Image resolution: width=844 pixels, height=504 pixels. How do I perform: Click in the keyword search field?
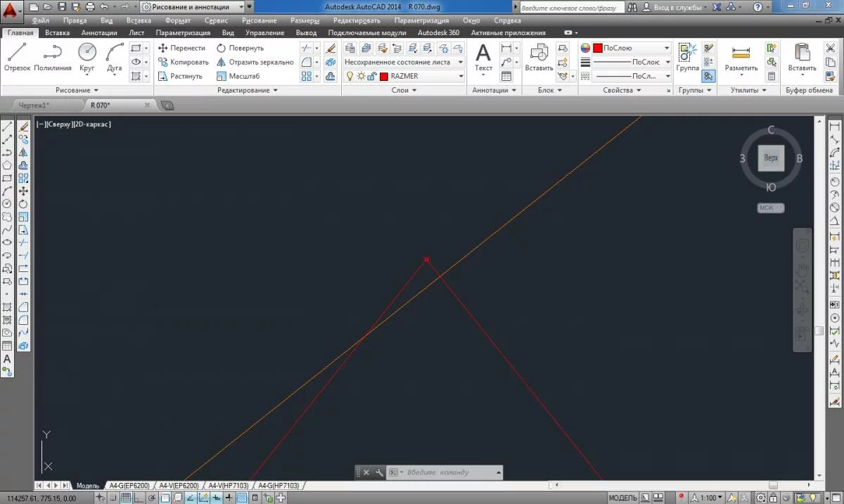(572, 6)
